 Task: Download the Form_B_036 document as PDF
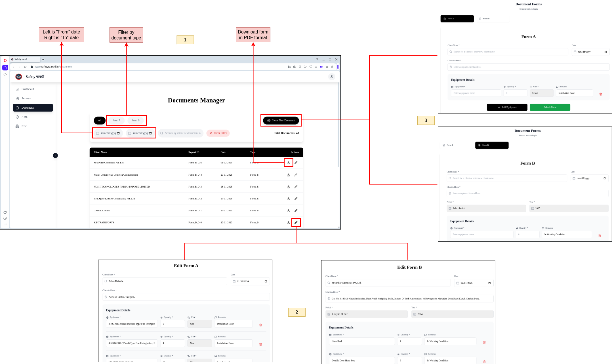[288, 163]
